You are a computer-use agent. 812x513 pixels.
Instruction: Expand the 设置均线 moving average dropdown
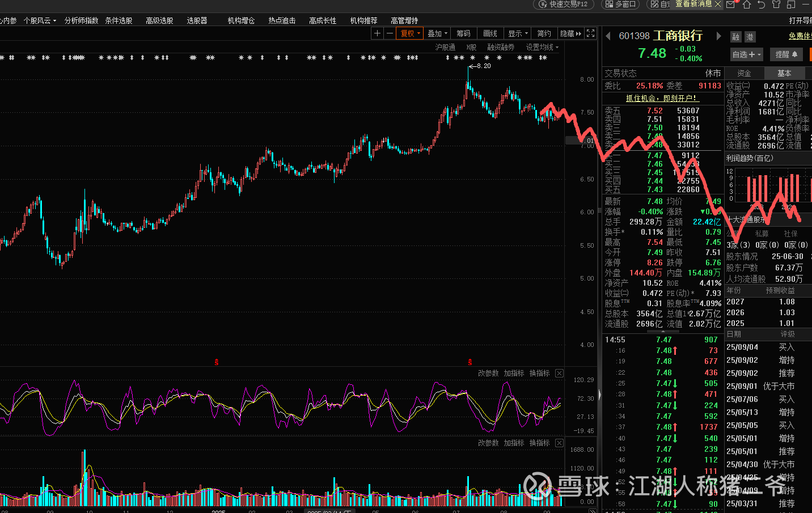click(542, 47)
